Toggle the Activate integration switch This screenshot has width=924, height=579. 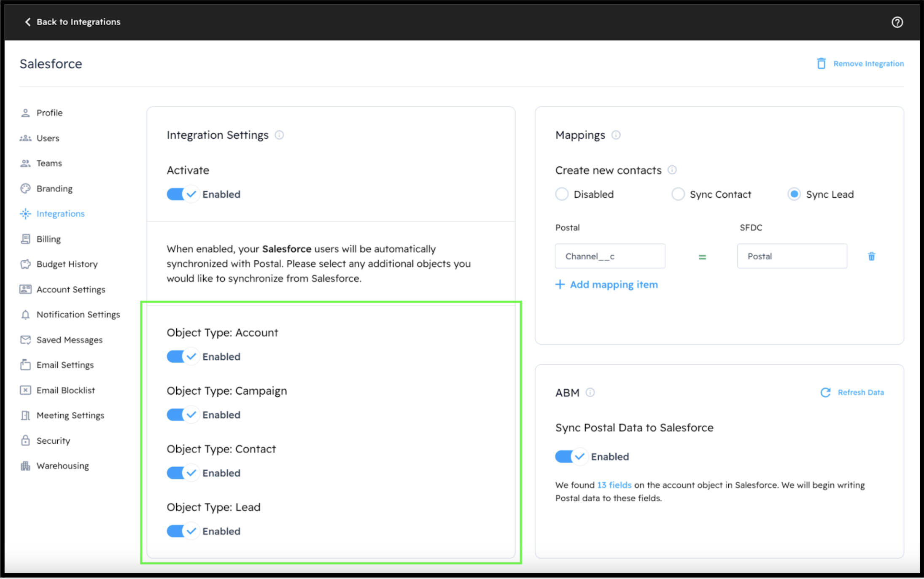[x=182, y=194]
